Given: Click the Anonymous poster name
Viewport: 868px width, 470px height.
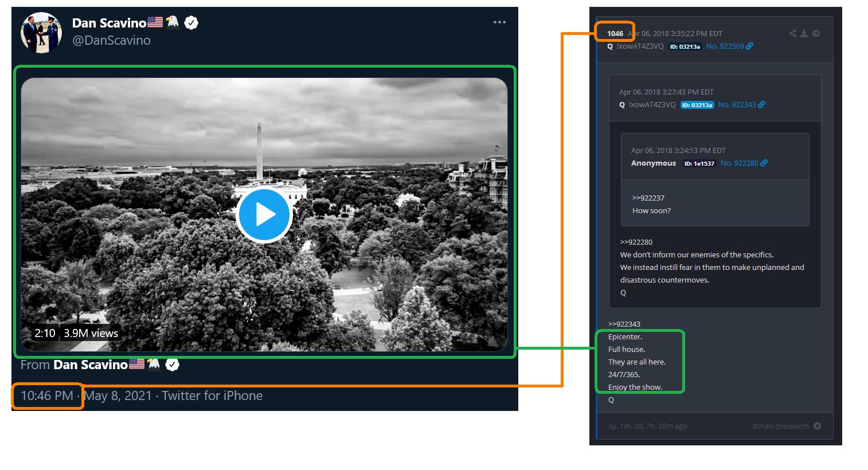Looking at the screenshot, I should pyautogui.click(x=654, y=163).
